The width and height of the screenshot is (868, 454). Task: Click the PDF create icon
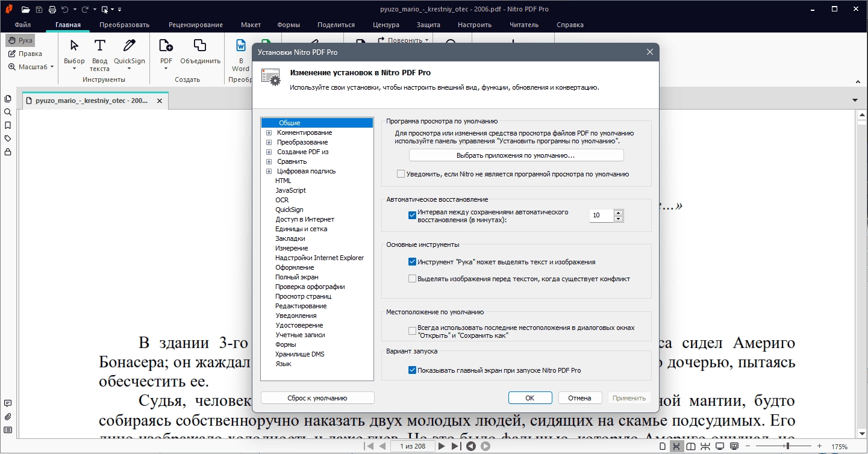[166, 46]
